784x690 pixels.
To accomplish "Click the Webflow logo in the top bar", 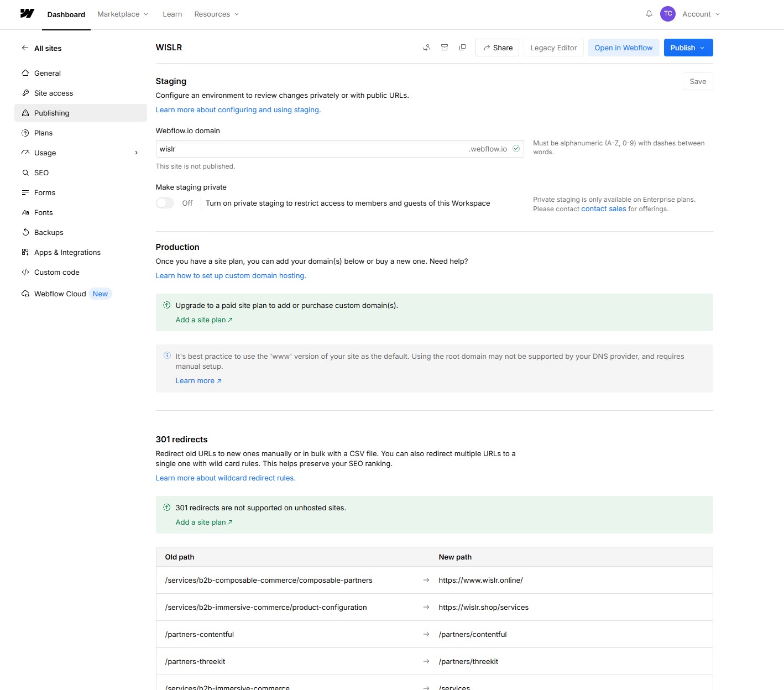I will pyautogui.click(x=26, y=14).
